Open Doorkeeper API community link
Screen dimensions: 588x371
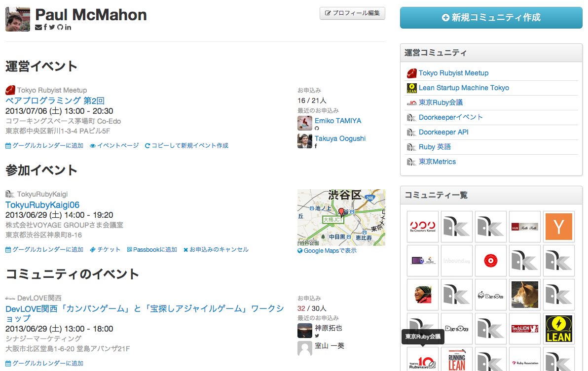(x=443, y=132)
